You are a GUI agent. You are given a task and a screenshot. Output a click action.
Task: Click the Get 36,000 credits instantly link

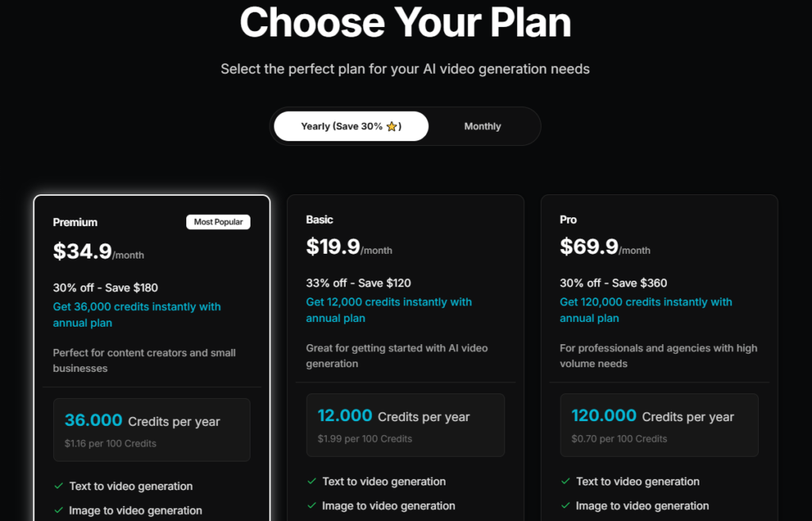[136, 314]
